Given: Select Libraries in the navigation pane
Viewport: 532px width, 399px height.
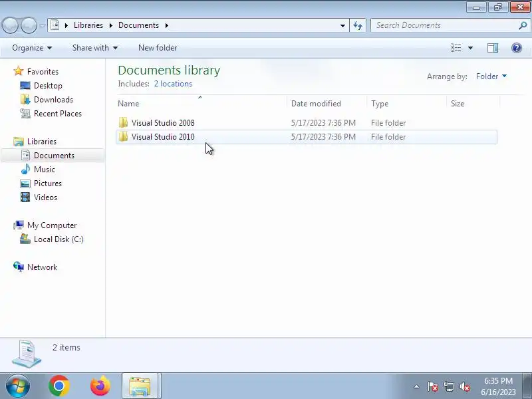Looking at the screenshot, I should click(x=42, y=142).
